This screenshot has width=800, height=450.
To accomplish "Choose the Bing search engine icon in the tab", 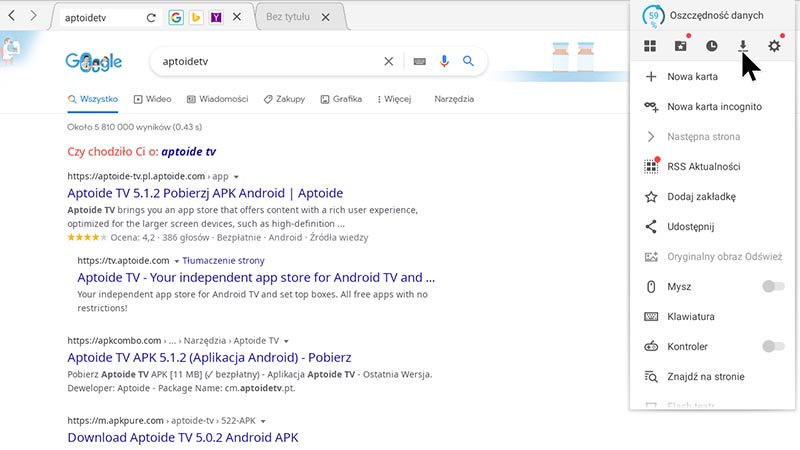I will pos(196,17).
